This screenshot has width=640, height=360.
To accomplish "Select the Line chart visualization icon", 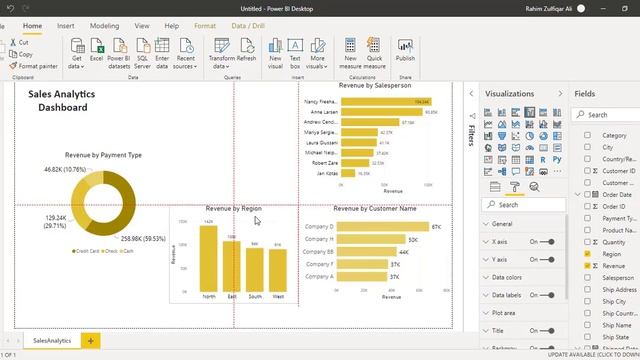I will pos(488,124).
